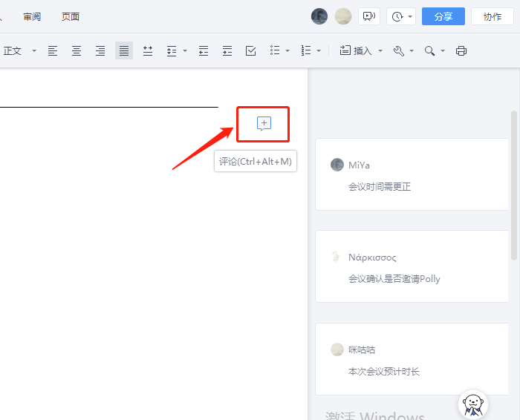Expand the search dropdown arrow
Image resolution: width=520 pixels, height=420 pixels.
(x=443, y=50)
